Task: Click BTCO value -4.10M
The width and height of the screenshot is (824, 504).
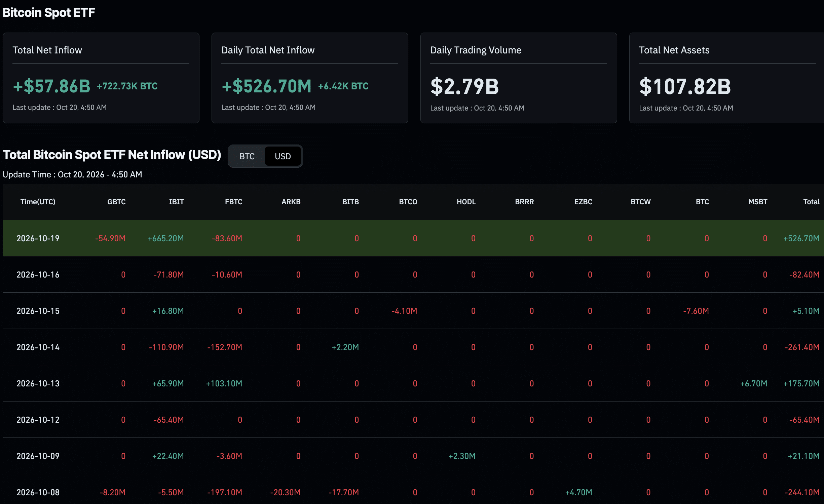Action: [404, 311]
